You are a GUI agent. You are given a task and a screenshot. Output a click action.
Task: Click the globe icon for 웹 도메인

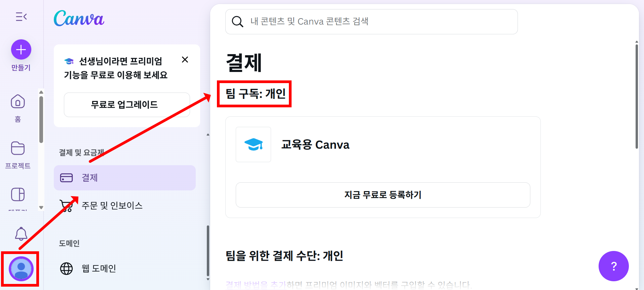(66, 268)
